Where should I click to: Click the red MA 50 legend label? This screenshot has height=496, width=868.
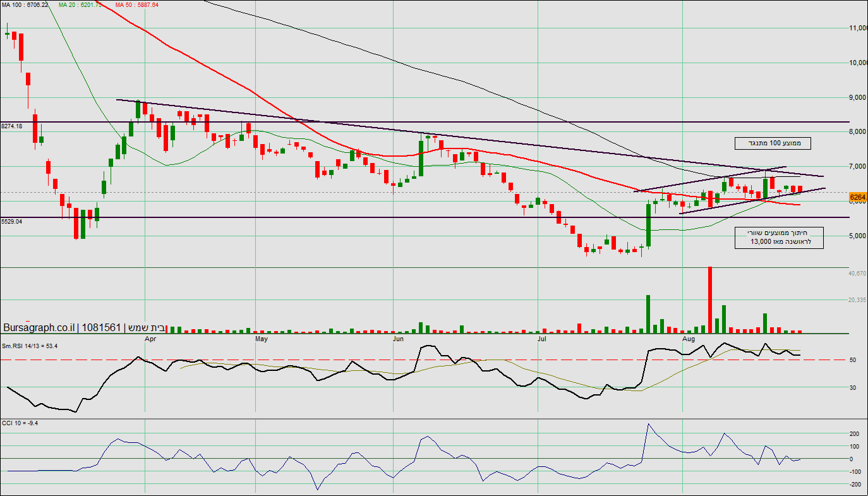[137, 4]
